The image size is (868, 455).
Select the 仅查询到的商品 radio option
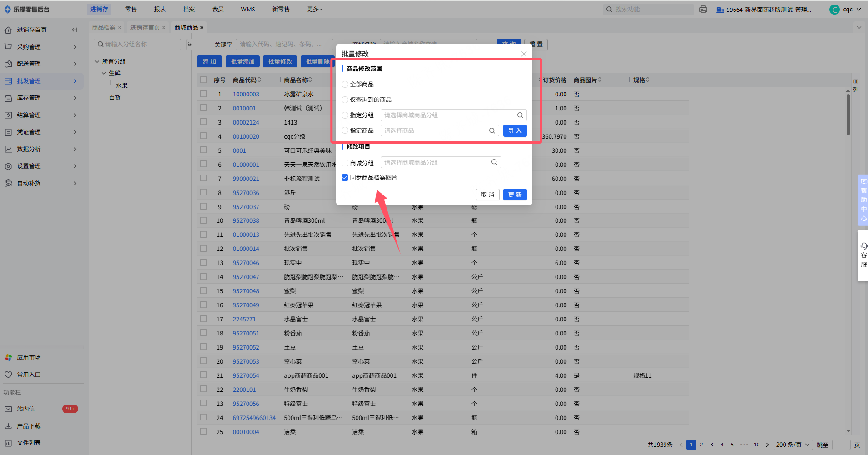coord(345,100)
